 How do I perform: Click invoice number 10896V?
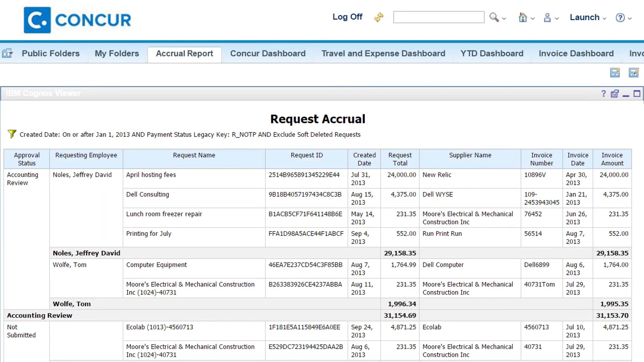point(535,175)
